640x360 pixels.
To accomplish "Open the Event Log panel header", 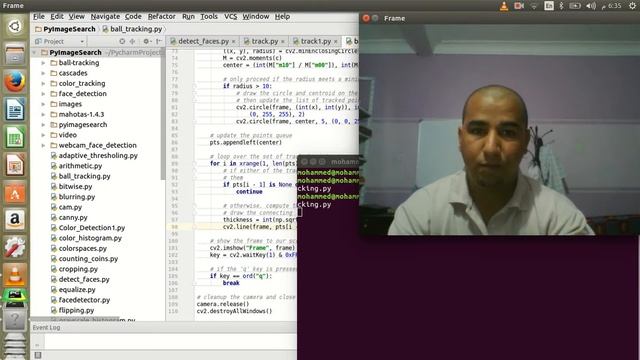I will point(46,327).
